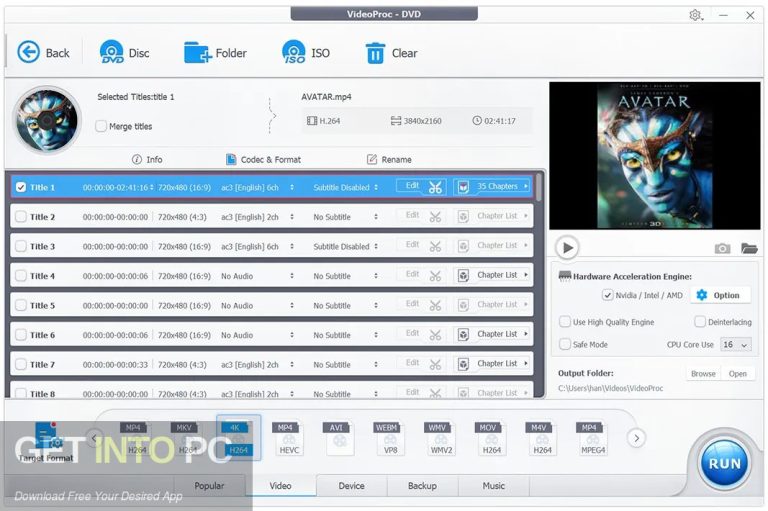The width and height of the screenshot is (768, 511).
Task: Switch to the Device tab
Action: (351, 486)
